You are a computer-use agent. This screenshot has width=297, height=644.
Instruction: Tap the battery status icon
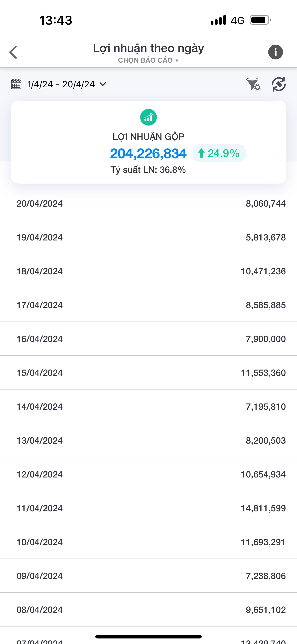260,20
